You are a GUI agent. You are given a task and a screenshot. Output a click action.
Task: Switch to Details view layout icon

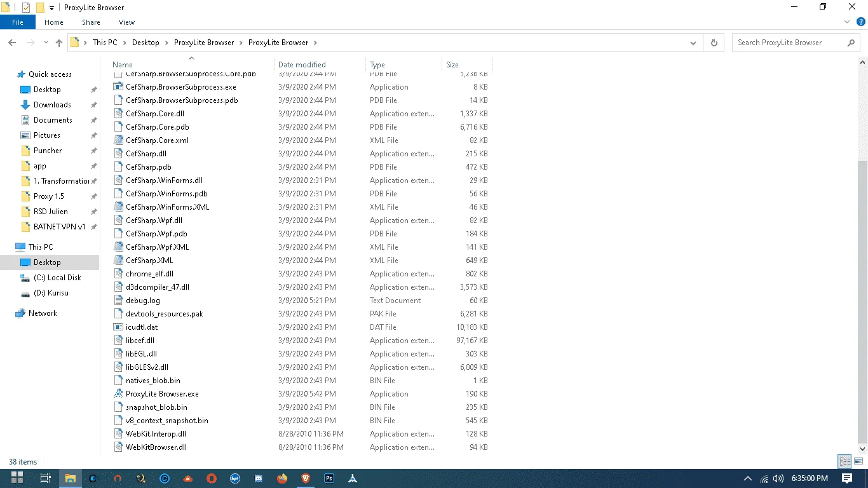tap(844, 462)
